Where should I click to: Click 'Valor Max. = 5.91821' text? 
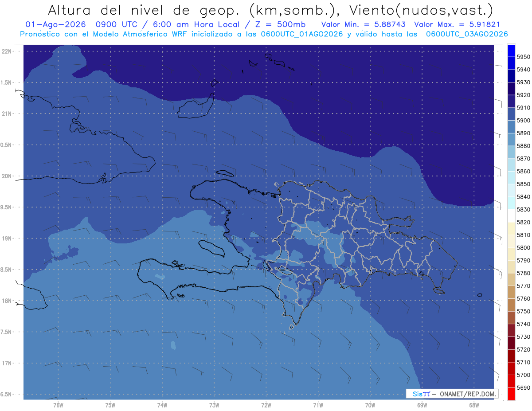457,24
